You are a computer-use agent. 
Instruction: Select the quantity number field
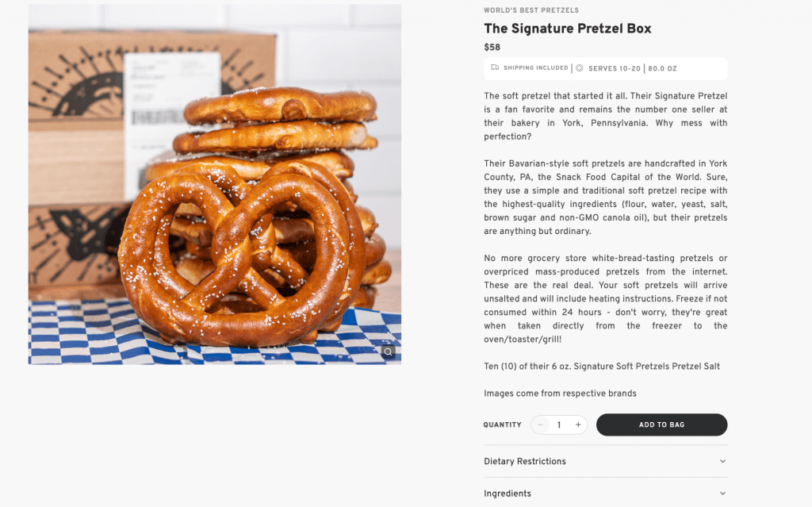click(559, 424)
